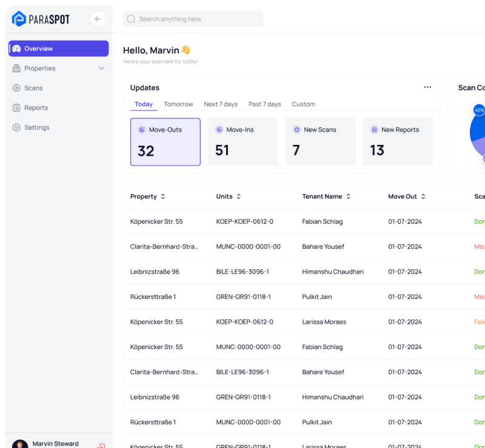Click the blue pie chart segment
Image resolution: width=485 pixels, height=448 pixels.
tap(477, 130)
